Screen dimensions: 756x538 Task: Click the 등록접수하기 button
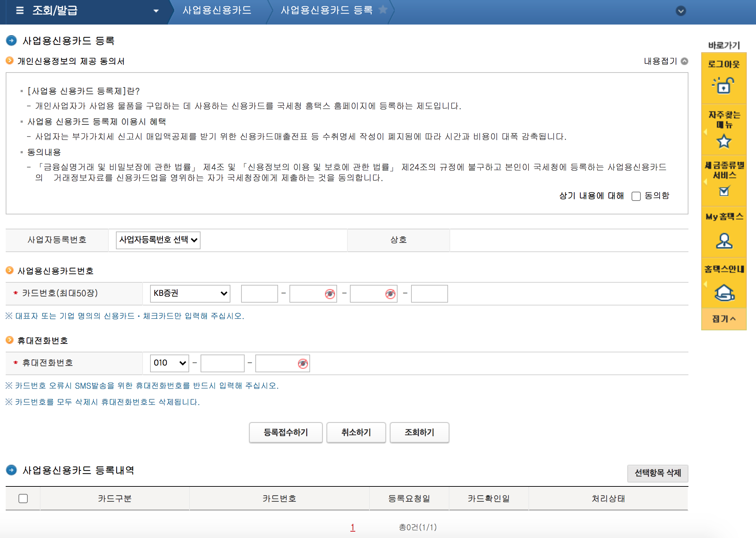(286, 432)
